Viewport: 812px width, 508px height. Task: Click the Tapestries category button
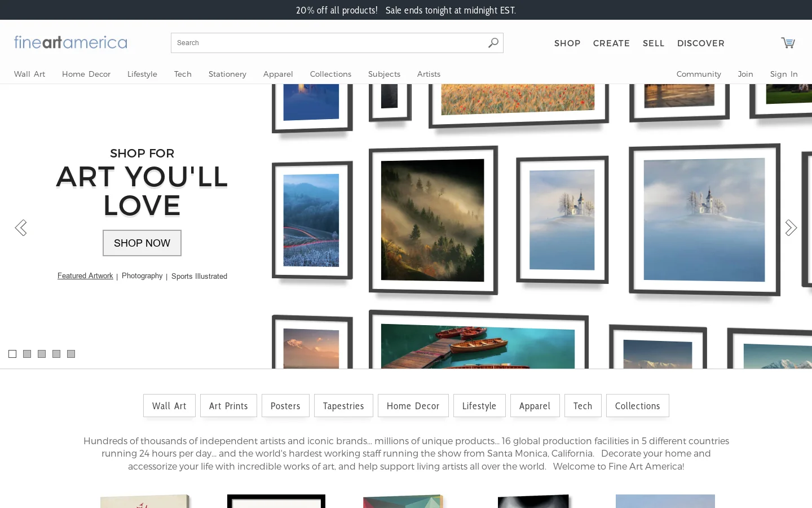point(343,406)
